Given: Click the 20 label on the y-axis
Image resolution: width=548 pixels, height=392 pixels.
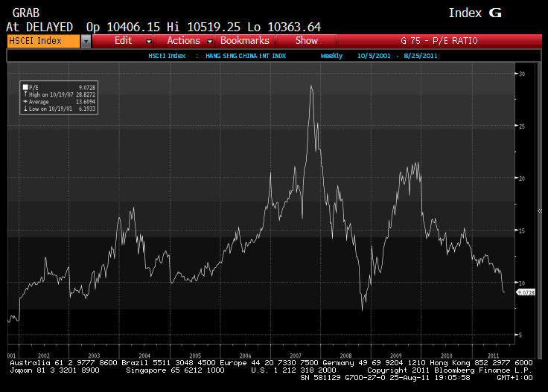Looking at the screenshot, I should click(522, 179).
